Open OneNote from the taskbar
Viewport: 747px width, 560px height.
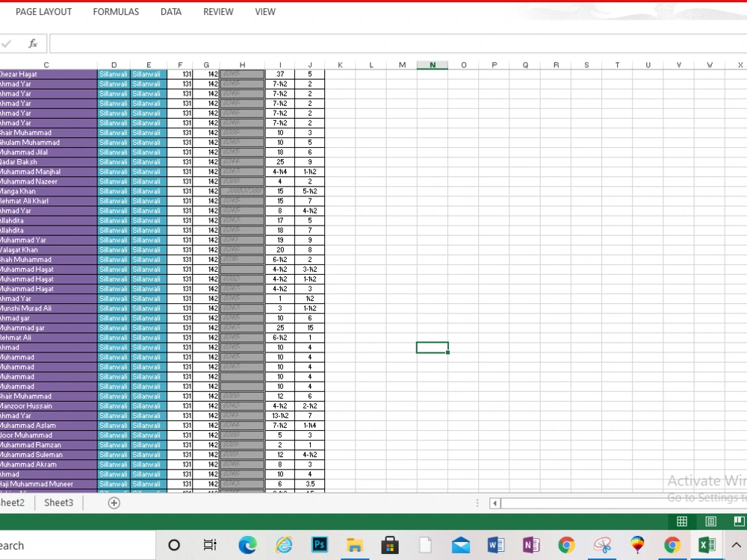click(x=531, y=545)
